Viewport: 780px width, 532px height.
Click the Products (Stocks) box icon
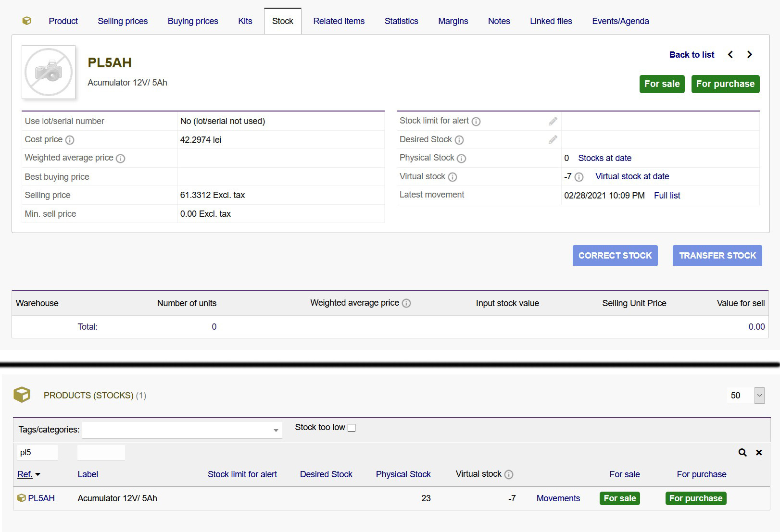pyautogui.click(x=22, y=395)
